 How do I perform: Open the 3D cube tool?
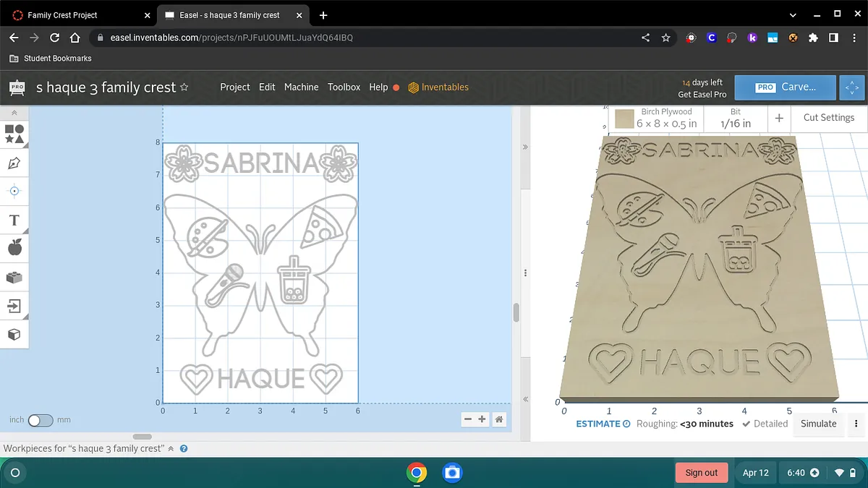pyautogui.click(x=14, y=335)
